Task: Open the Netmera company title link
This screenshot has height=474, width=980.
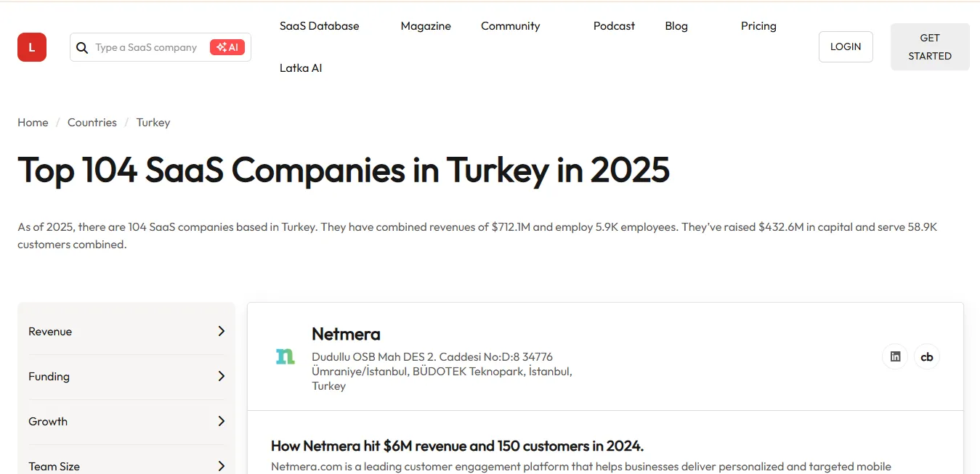Action: 346,334
